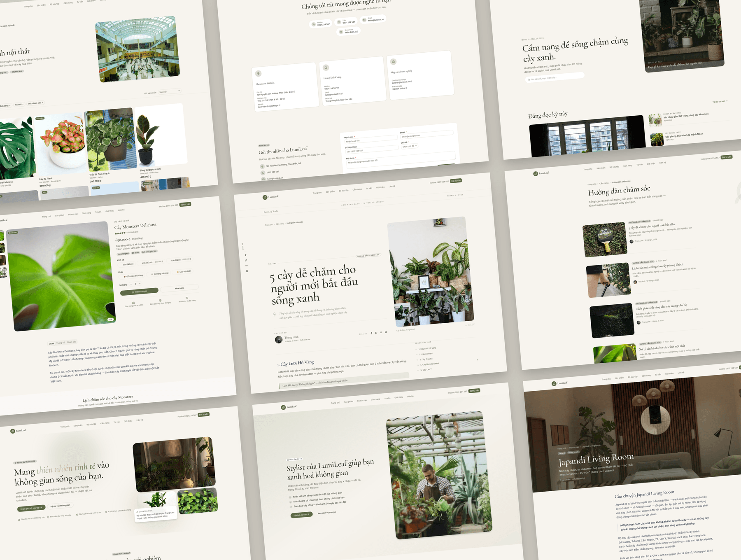Click the briefcase icon on Hợp tác doanh nghiệp card
Viewport: 741px width, 560px height.
[394, 62]
